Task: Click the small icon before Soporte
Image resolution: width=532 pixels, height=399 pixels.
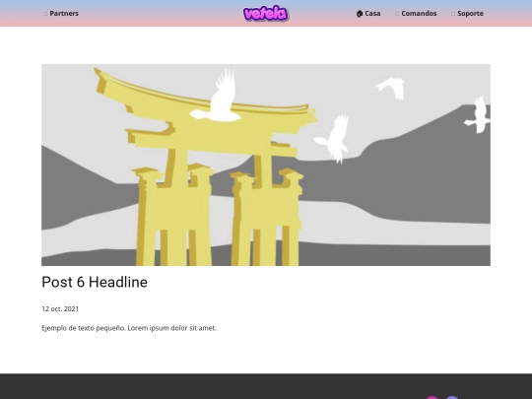Action: click(453, 14)
